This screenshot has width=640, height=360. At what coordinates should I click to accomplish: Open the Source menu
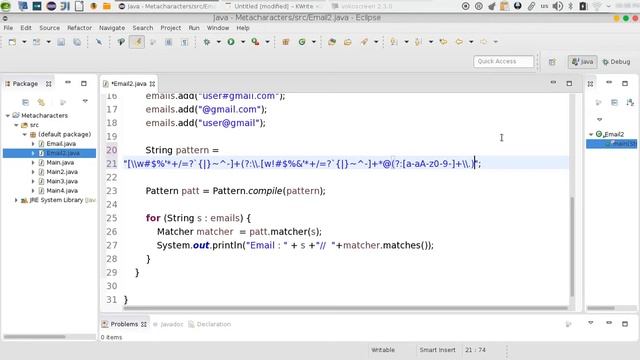(49, 28)
